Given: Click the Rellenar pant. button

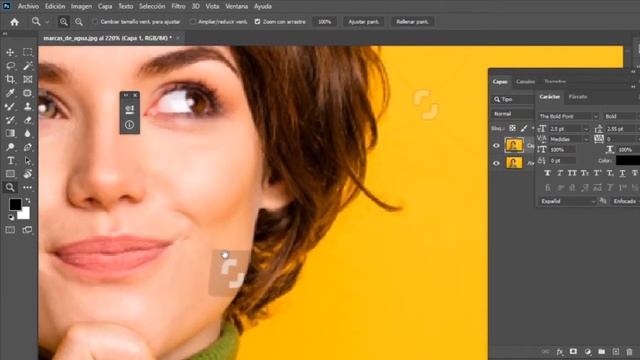Looking at the screenshot, I should pos(412,22).
